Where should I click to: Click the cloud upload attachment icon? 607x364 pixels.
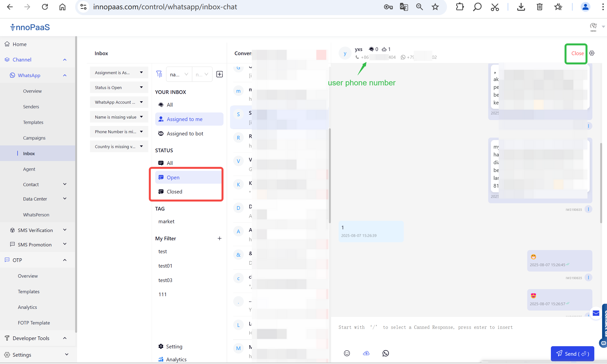pos(366,353)
